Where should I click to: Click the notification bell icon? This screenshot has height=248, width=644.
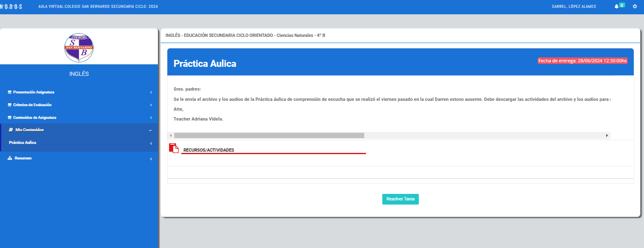pyautogui.click(x=616, y=6)
